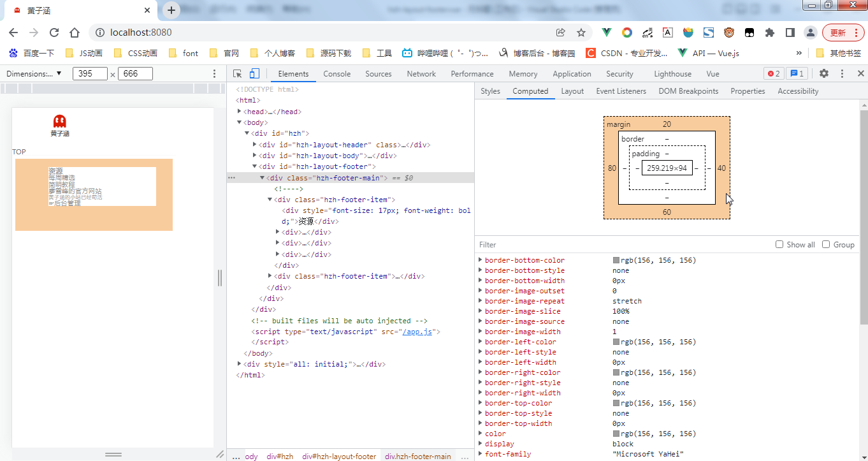This screenshot has height=461, width=868.
Task: Click the Vue.js devtools extension icon
Action: coord(607,33)
